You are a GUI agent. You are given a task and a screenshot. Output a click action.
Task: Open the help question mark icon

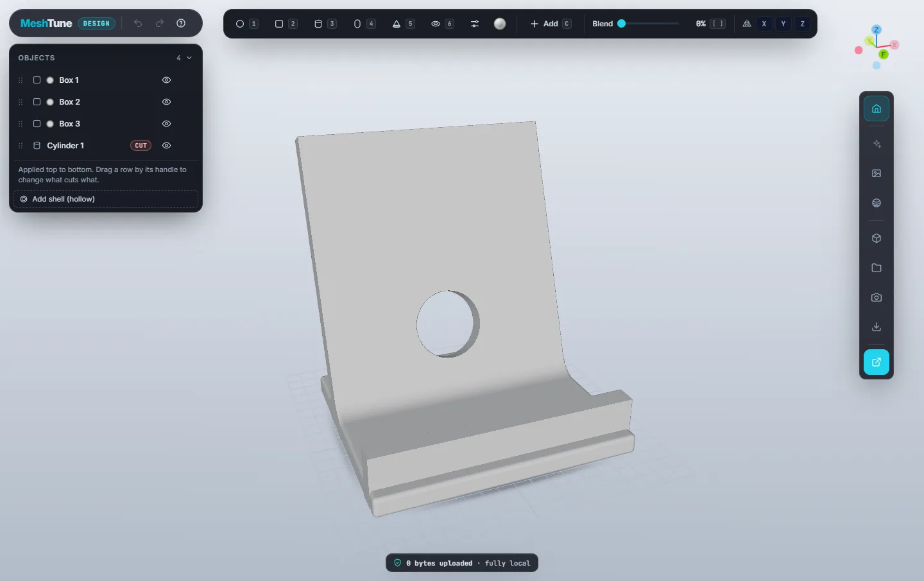[x=181, y=23]
